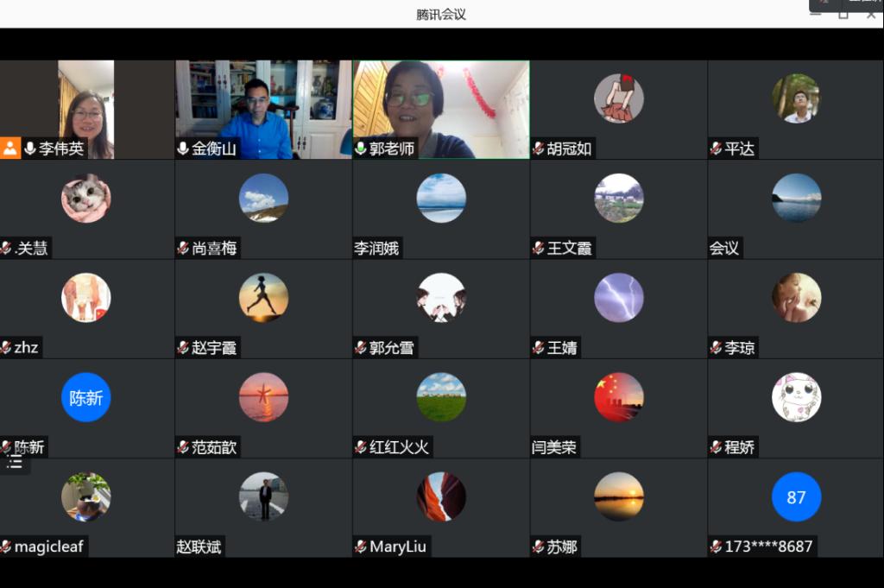
Task: Click the 赵联斌 name label
Action: 199,547
